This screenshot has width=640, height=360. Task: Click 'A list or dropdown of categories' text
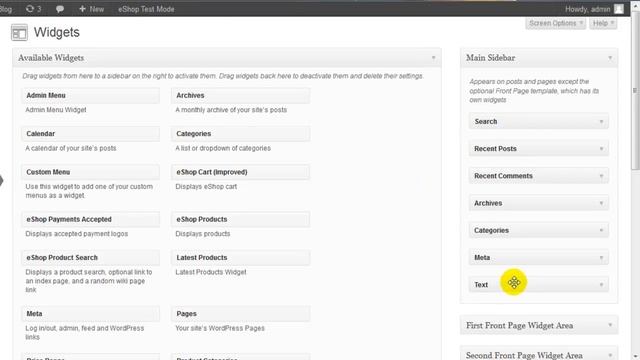click(223, 148)
